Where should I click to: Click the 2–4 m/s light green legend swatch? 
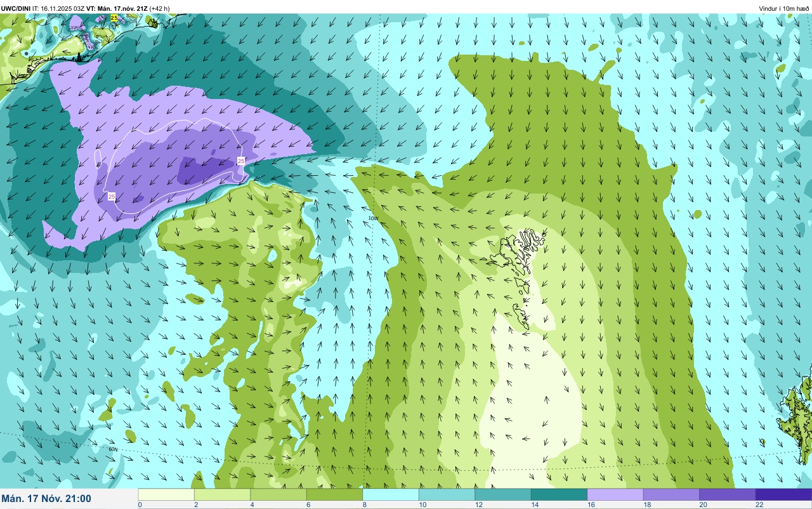(x=222, y=494)
